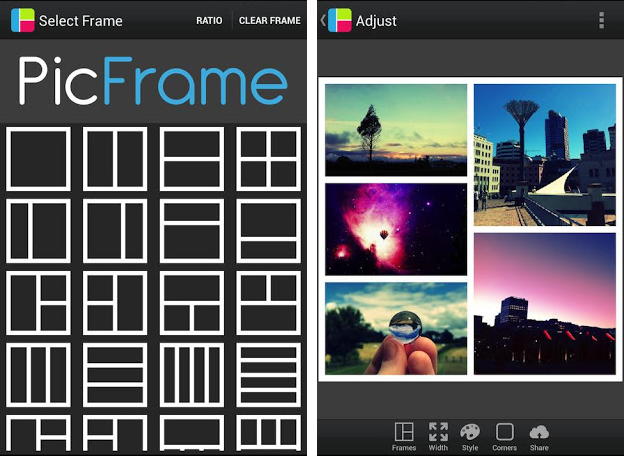Select the four-square grid frame
624x456 pixels.
pyautogui.click(x=269, y=159)
